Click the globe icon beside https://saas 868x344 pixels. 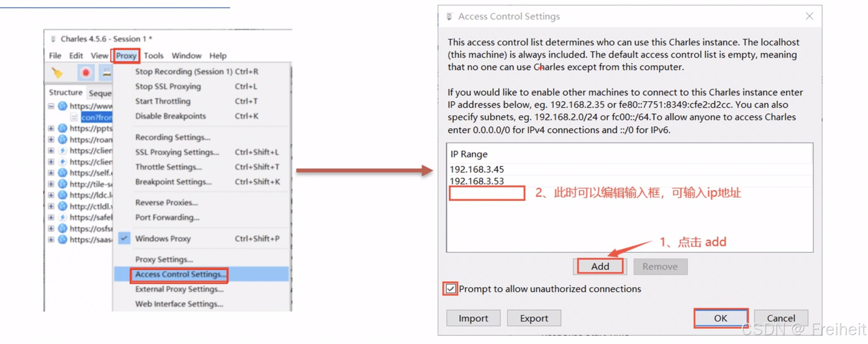[63, 239]
